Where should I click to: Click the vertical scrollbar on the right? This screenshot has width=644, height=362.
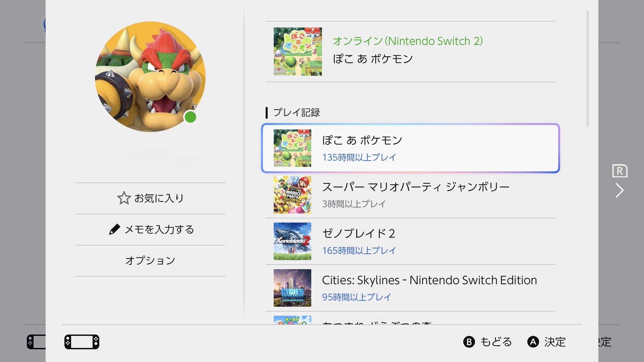pos(587,69)
